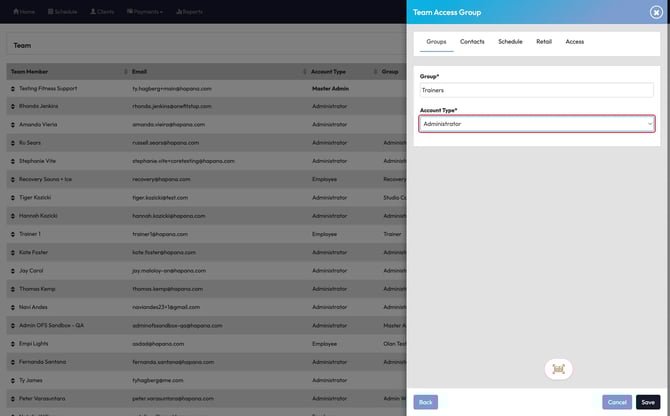Screen dimensions: 670x416
Task: Expand the Testing Fitness Support row
Action: pos(13,89)
